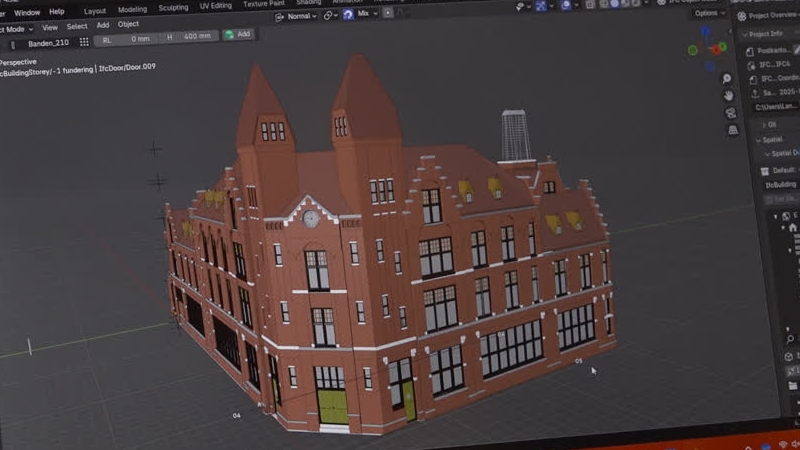This screenshot has height=450, width=800.
Task: Expand the Project Info panel
Action: (x=767, y=32)
